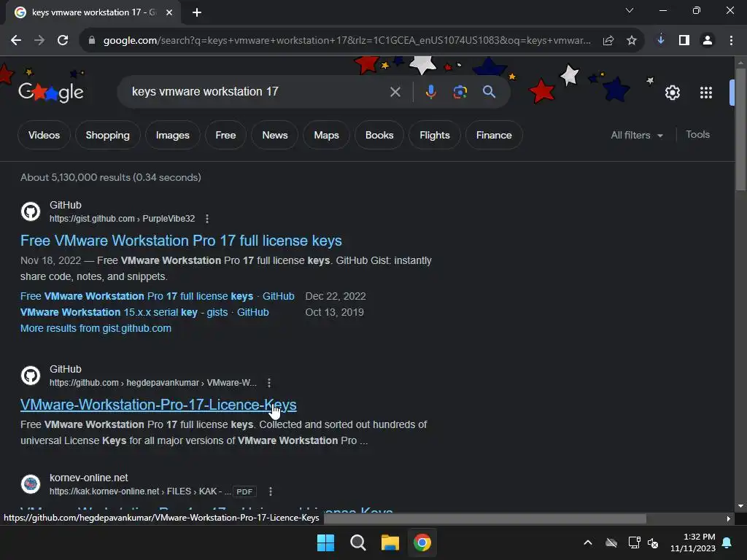The height and width of the screenshot is (560, 747).
Task: Open more options for PurpleVibe32 result
Action: click(x=206, y=219)
